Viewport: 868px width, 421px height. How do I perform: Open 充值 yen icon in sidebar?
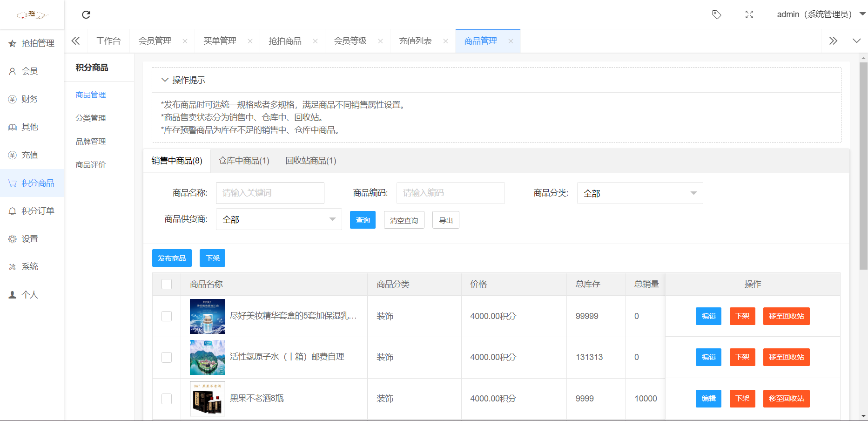(x=13, y=155)
